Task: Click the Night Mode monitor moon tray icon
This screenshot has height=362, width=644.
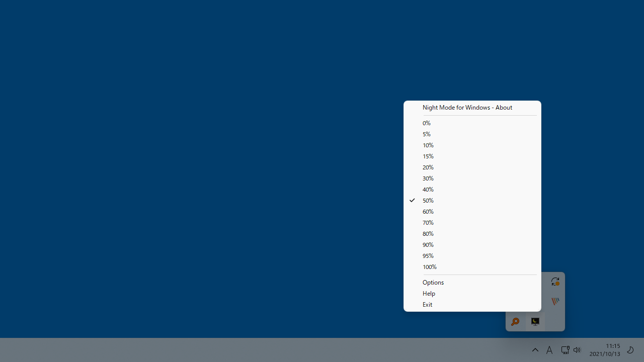Action: tap(535, 322)
